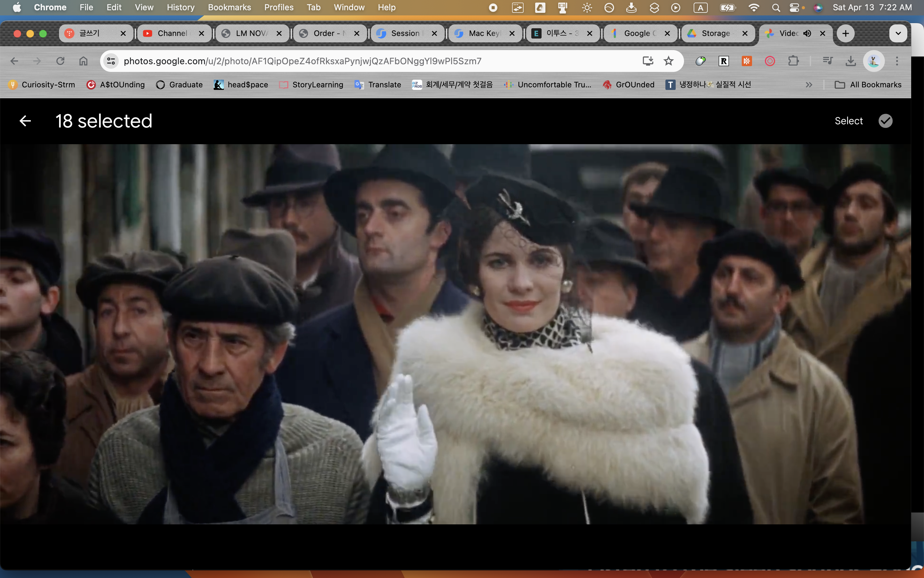Open the R extension icon
924x578 pixels.
pyautogui.click(x=723, y=61)
